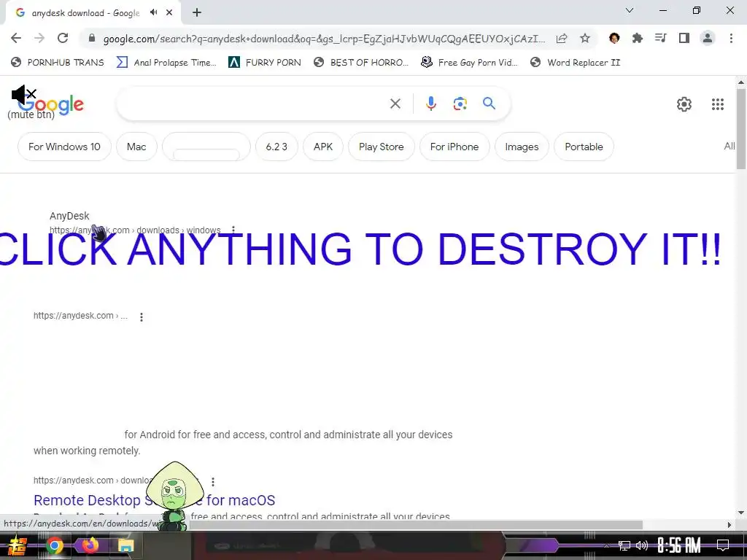Viewport: 747px width, 560px height.
Task: Open the Google apps grid
Action: 718,104
